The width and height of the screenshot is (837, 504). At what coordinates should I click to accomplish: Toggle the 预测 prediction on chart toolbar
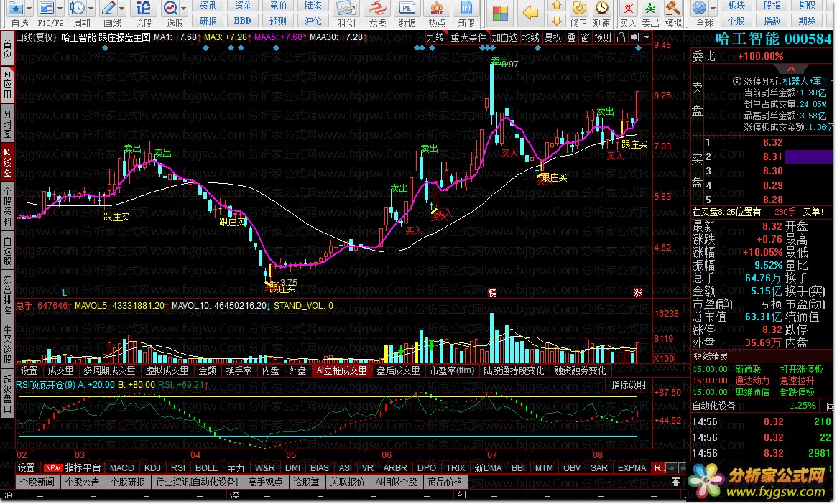[603, 37]
